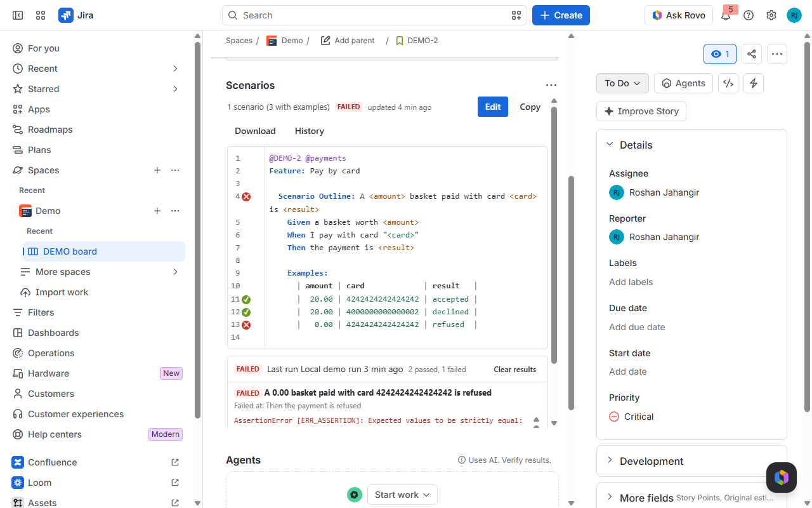Click the agent avatar beside Start work
Viewport: 812px width, 508px height.
[355, 495]
